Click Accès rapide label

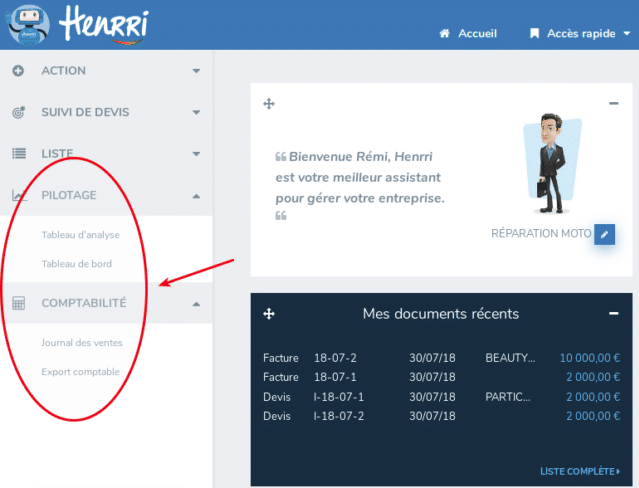581,33
